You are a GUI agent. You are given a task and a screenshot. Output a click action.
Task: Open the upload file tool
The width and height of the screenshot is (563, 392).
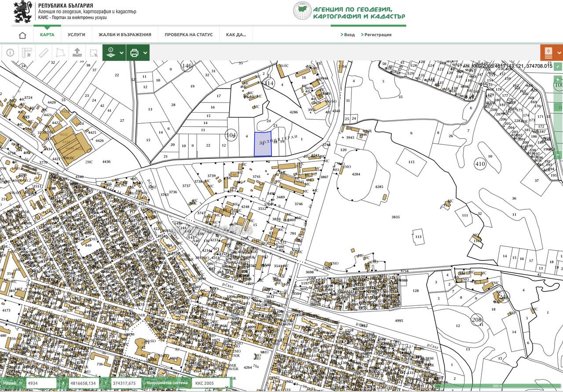pyautogui.click(x=77, y=53)
